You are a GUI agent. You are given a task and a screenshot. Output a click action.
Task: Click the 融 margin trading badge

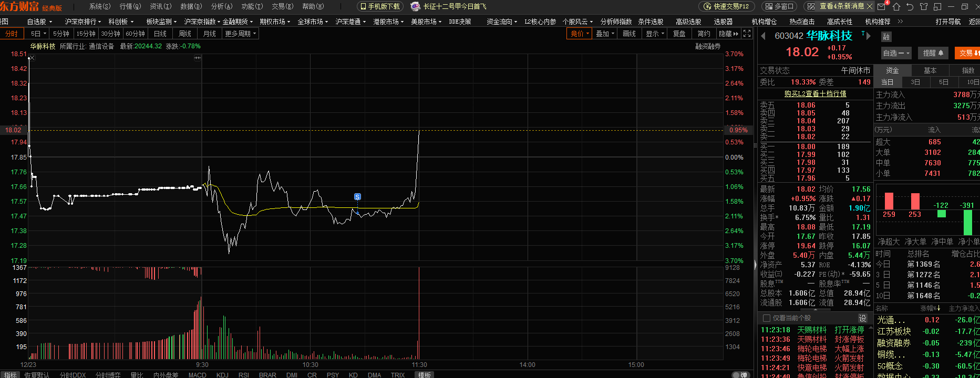(886, 37)
